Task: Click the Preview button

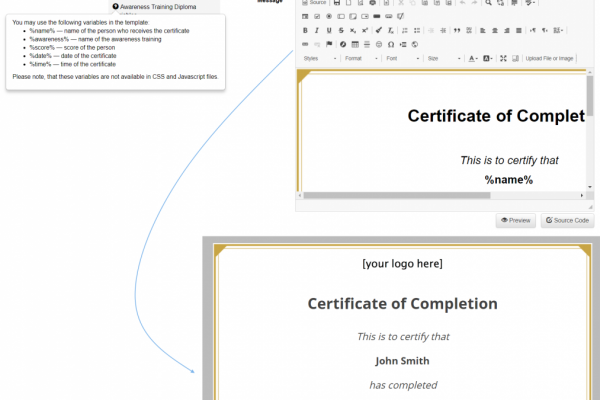Action: pos(516,220)
